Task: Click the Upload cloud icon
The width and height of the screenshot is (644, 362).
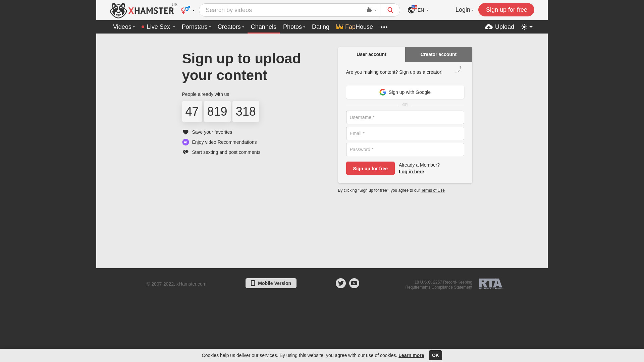Action: (x=489, y=27)
